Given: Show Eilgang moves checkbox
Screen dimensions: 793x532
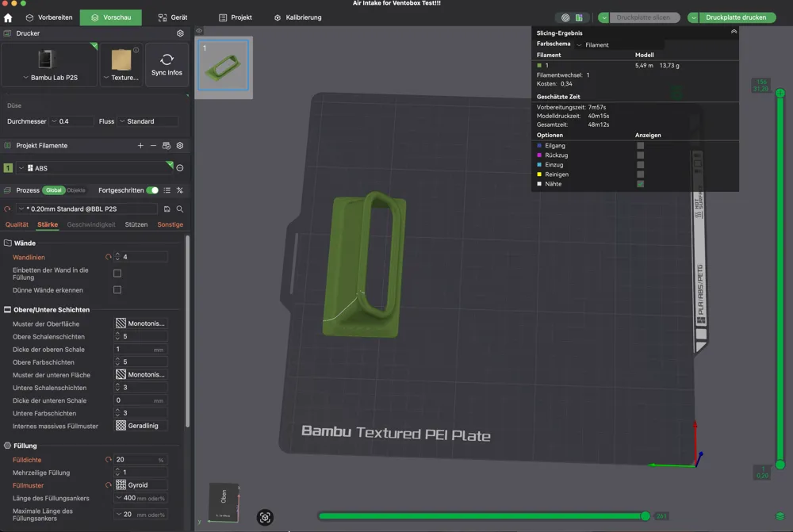Looking at the screenshot, I should point(640,146).
